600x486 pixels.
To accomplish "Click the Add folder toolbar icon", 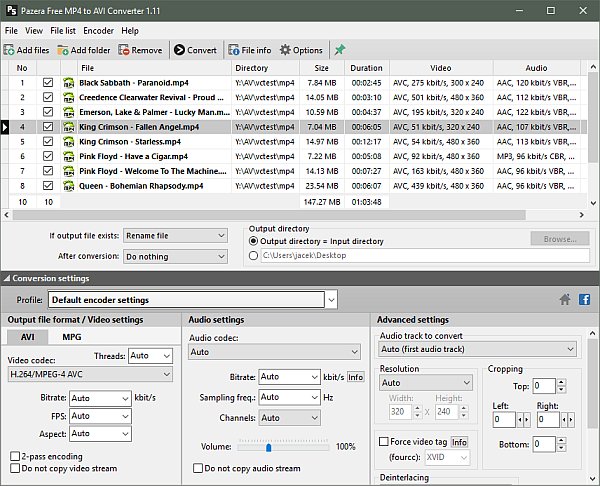I will point(64,50).
